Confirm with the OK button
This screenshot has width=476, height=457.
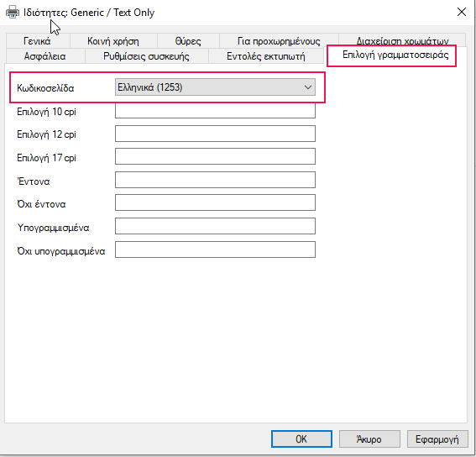point(301,439)
